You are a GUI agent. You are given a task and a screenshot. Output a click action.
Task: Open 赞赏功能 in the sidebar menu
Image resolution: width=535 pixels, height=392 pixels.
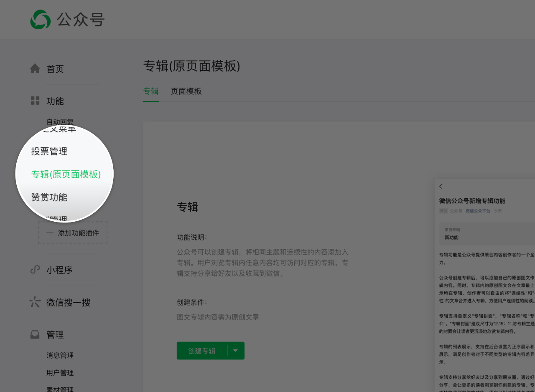(49, 197)
